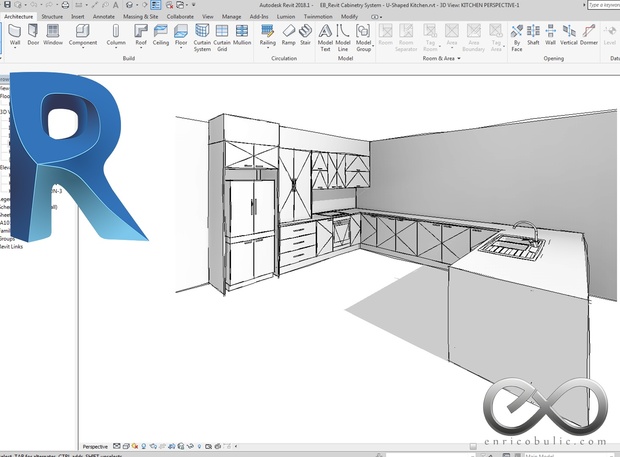
Task: Open the Add-Ins ribbon tab
Action: pyautogui.click(x=259, y=17)
